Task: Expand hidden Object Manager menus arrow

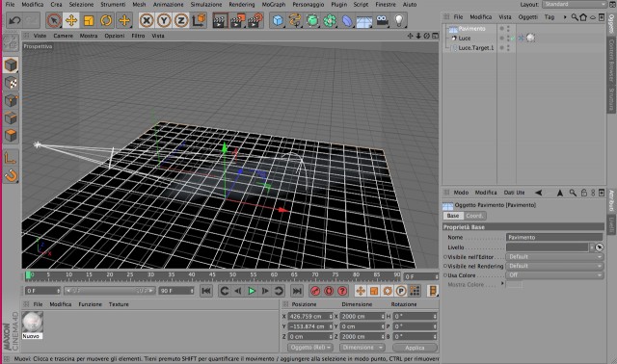Action: [565, 17]
